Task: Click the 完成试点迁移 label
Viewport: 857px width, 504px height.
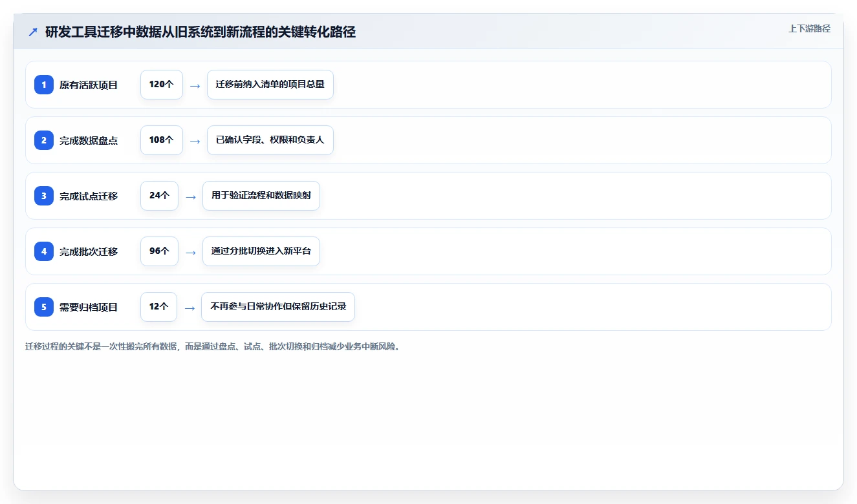Action: pyautogui.click(x=89, y=196)
